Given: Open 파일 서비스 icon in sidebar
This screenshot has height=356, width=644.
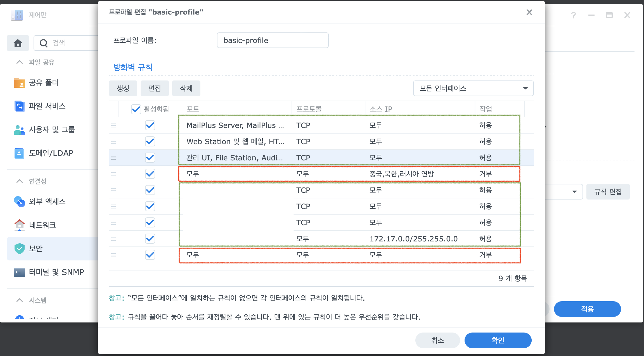Looking at the screenshot, I should 19,106.
